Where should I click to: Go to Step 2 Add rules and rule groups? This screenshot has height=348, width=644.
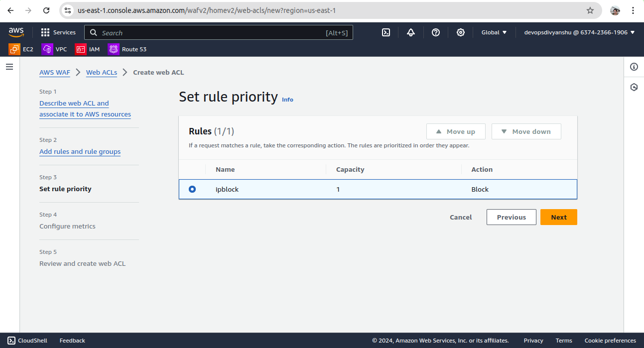[80, 151]
